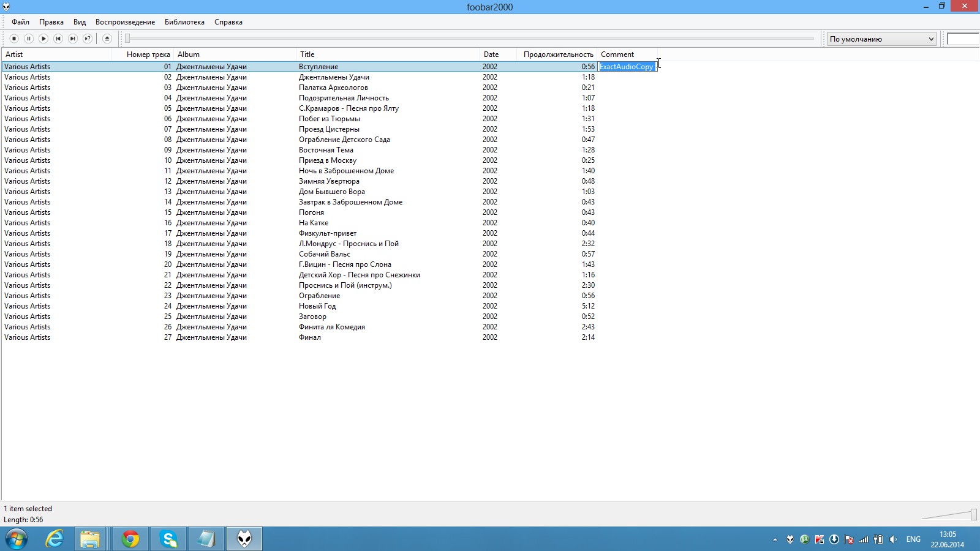Click the Stop playback button
980x551 pixels.
pos(14,39)
